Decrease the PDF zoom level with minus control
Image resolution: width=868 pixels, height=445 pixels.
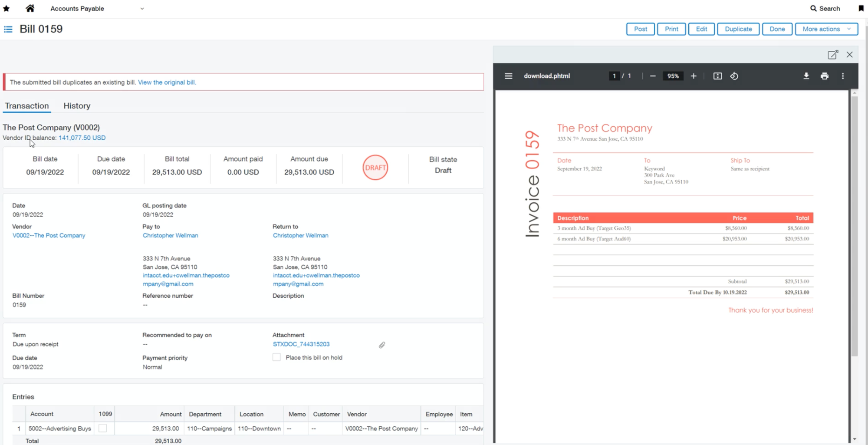(x=653, y=76)
